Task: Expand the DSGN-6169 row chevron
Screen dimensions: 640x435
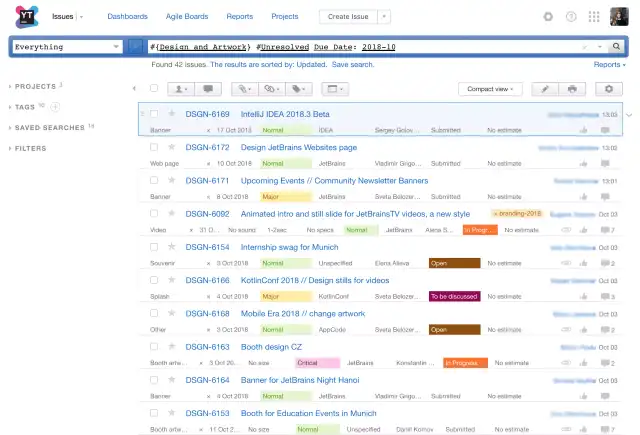Action: (x=629, y=115)
